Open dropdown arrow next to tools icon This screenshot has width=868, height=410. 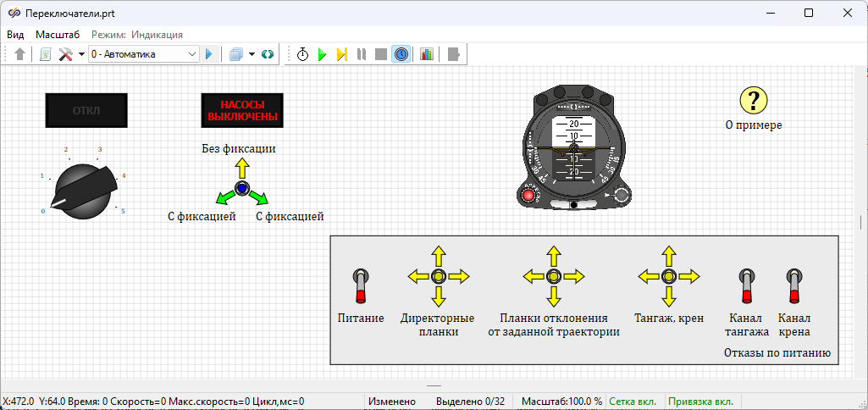[81, 54]
